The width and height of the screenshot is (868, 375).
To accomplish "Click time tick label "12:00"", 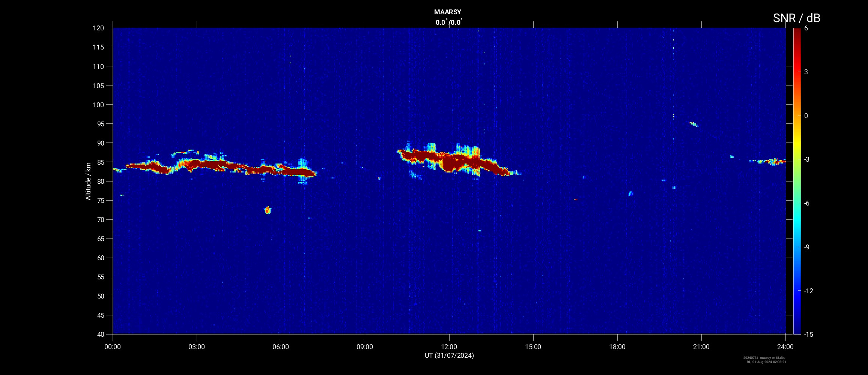I will (x=449, y=347).
